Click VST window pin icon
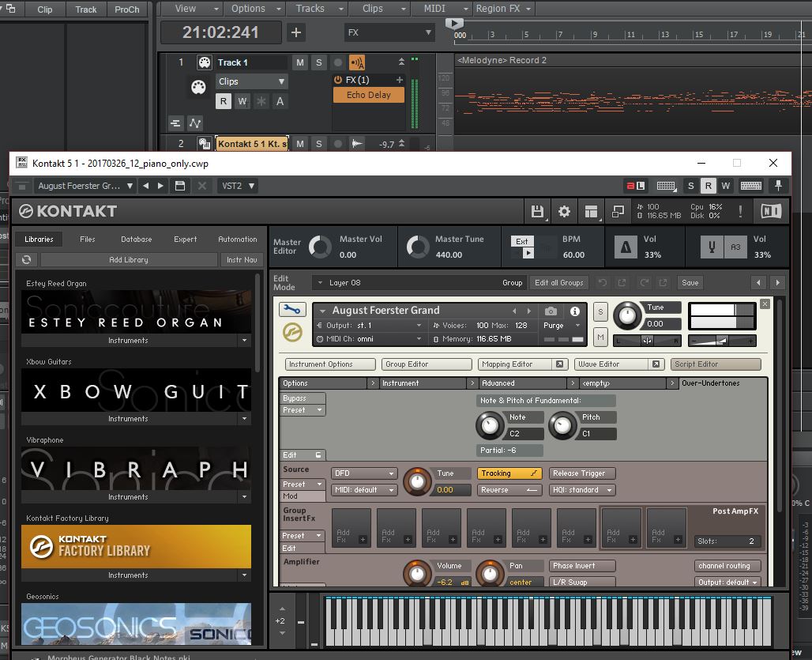This screenshot has height=660, width=812. tap(778, 186)
